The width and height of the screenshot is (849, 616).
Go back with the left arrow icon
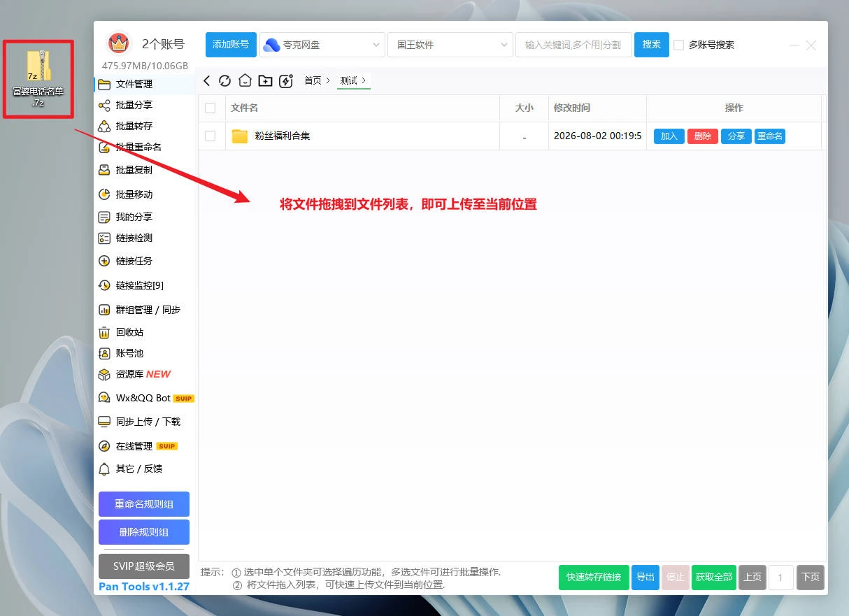207,81
